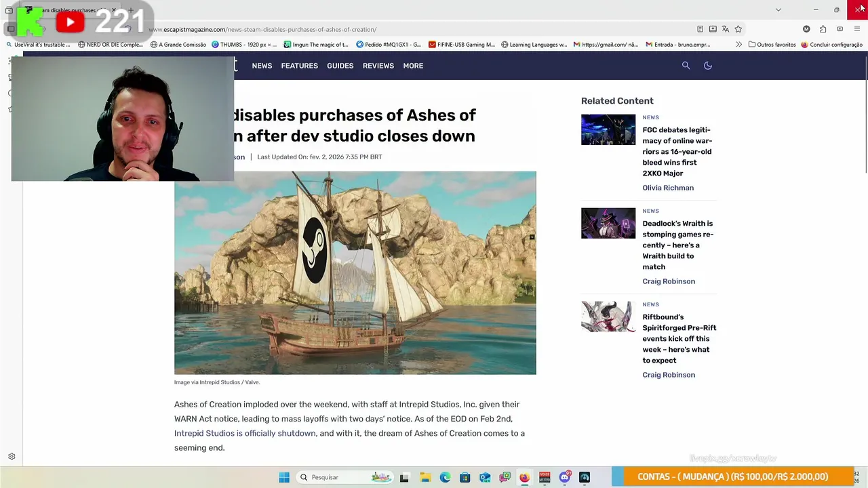This screenshot has height=488, width=868.
Task: Open the Outros favoritos folder
Action: click(x=772, y=45)
